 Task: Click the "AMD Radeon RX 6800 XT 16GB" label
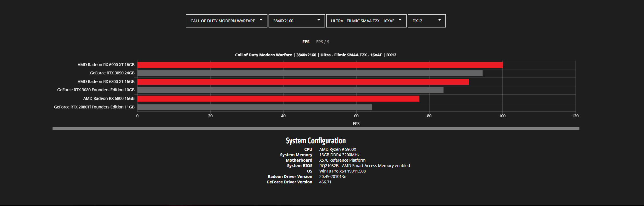[x=106, y=82]
